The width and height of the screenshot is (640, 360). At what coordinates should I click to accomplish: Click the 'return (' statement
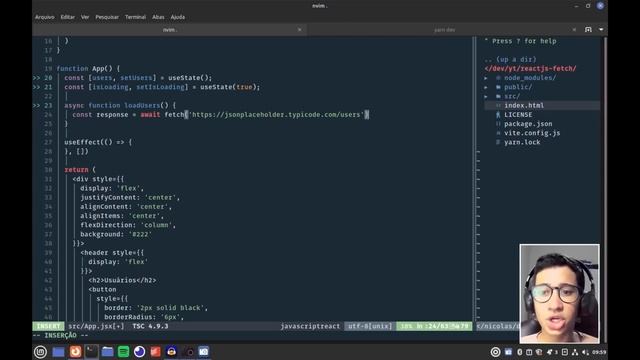click(80, 170)
